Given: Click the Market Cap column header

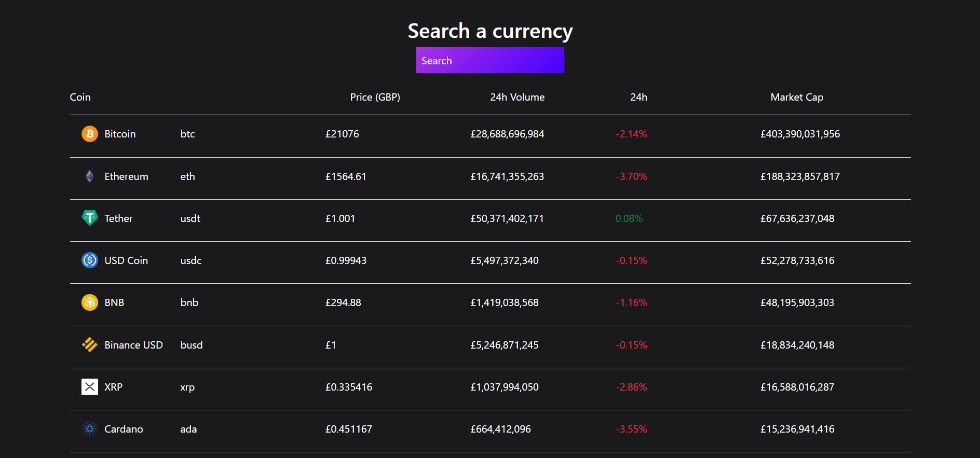Looking at the screenshot, I should [797, 97].
